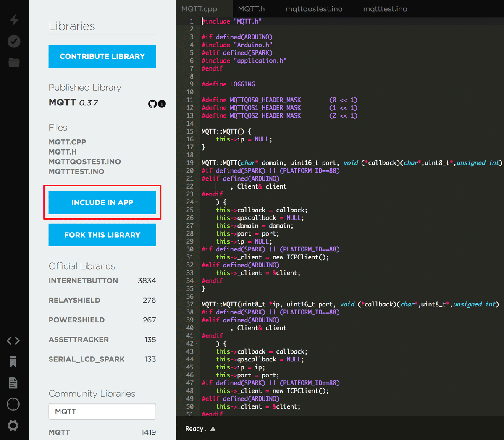Screen dimensions: 504x440
Task: Open the Devices crosshair icon
Action: 13,404
